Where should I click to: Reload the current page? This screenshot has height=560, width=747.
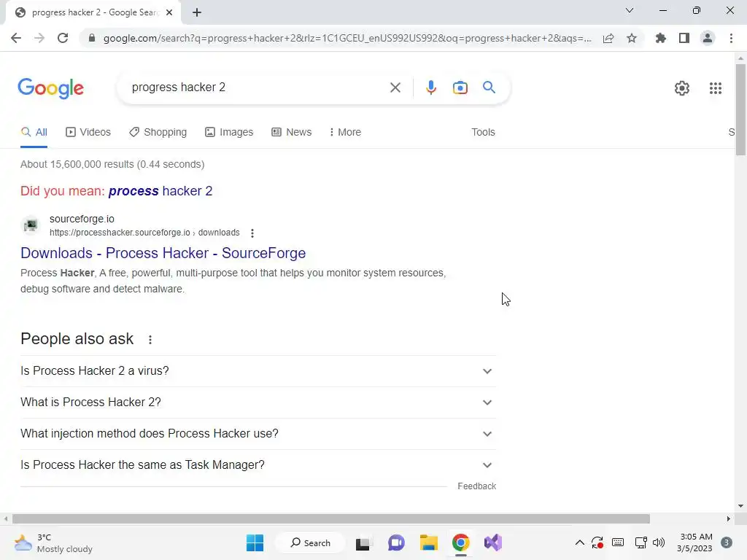(63, 38)
